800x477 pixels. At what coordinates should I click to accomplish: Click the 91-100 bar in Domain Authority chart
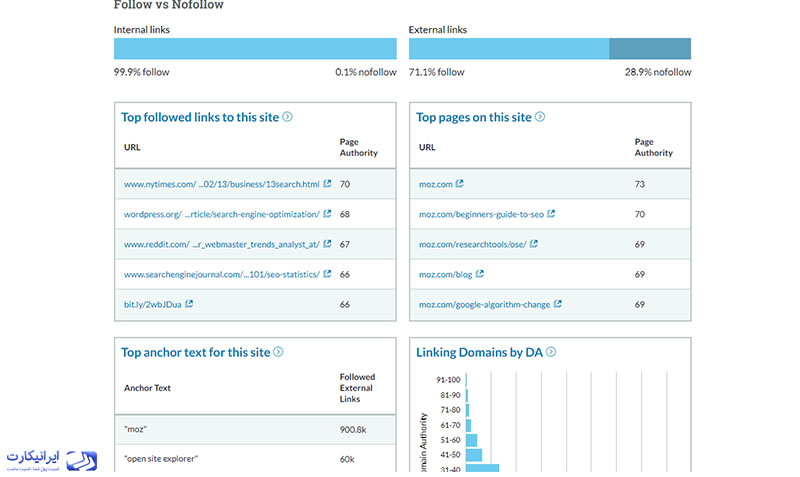pos(466,380)
